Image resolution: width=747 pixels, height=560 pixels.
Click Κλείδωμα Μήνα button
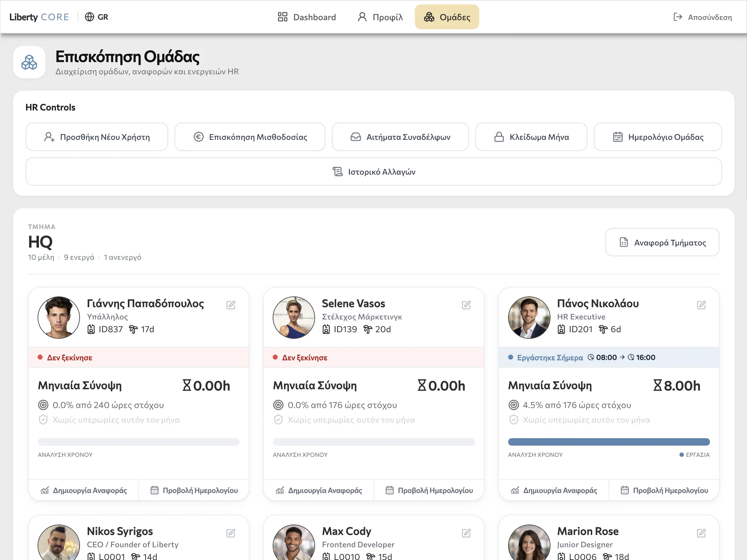click(x=531, y=137)
